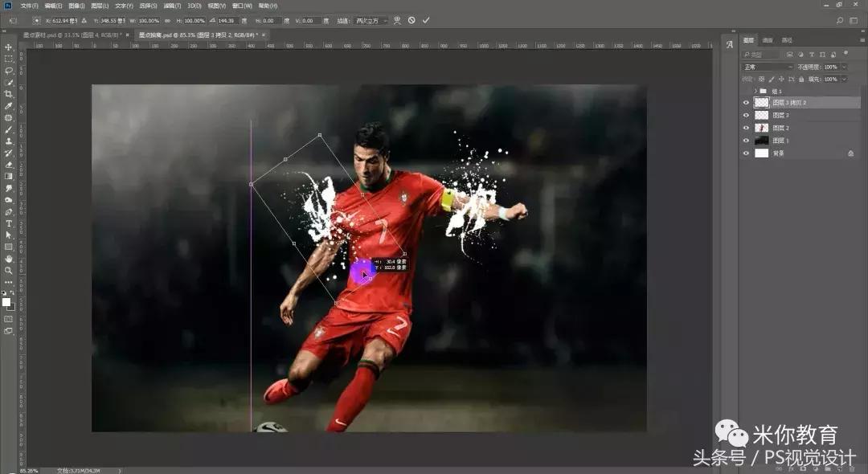Hide the 背景 background layer

[746, 153]
